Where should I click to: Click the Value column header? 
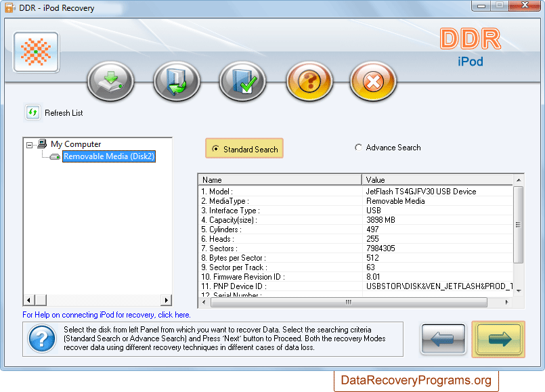click(x=437, y=179)
